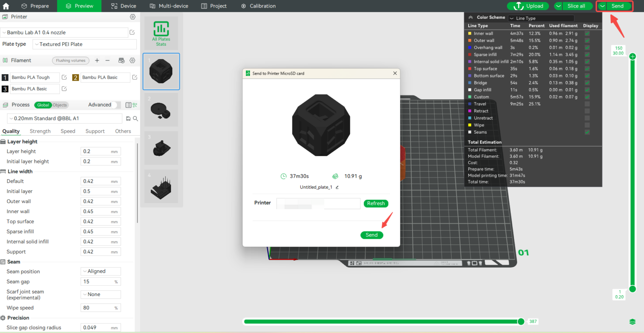Open the Strength settings tab
The image size is (644, 333).
click(40, 131)
